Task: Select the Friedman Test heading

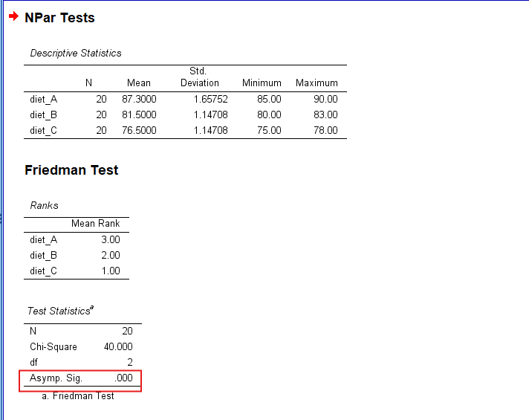Action: click(x=71, y=170)
